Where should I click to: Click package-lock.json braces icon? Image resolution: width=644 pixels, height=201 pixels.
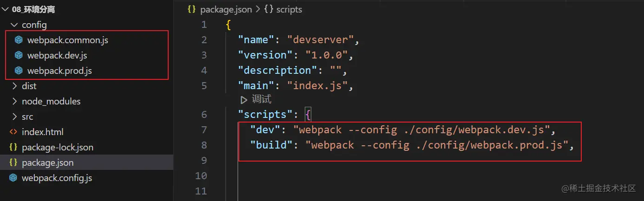pyautogui.click(x=13, y=147)
